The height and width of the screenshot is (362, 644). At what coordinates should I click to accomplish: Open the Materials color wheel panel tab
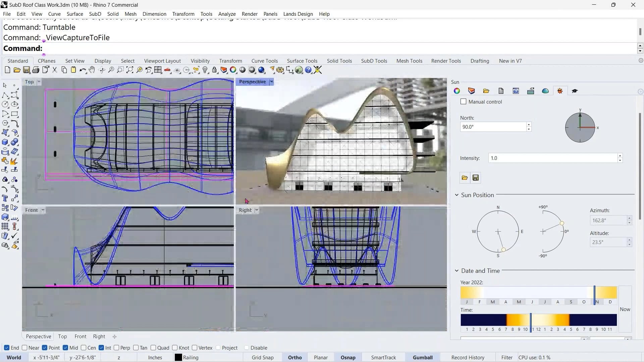click(x=457, y=91)
